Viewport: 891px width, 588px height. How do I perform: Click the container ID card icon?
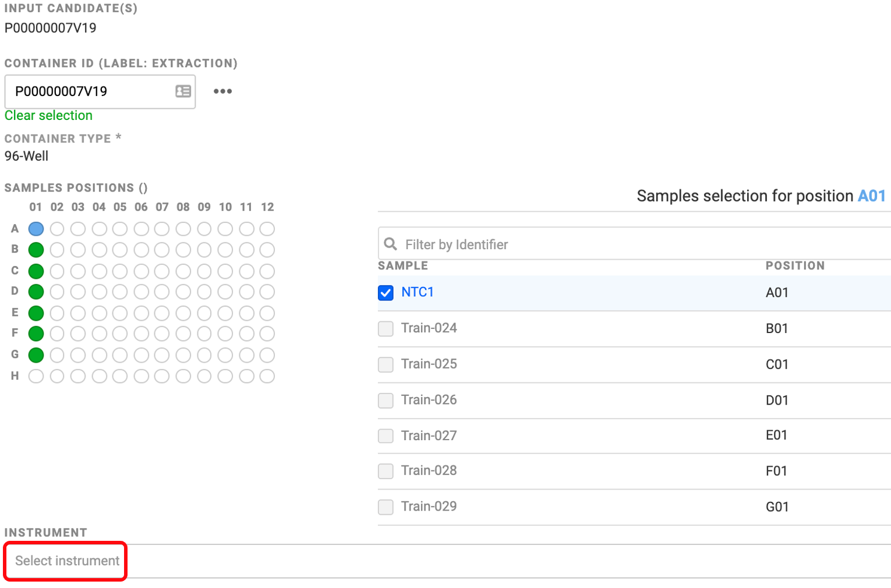pyautogui.click(x=183, y=91)
